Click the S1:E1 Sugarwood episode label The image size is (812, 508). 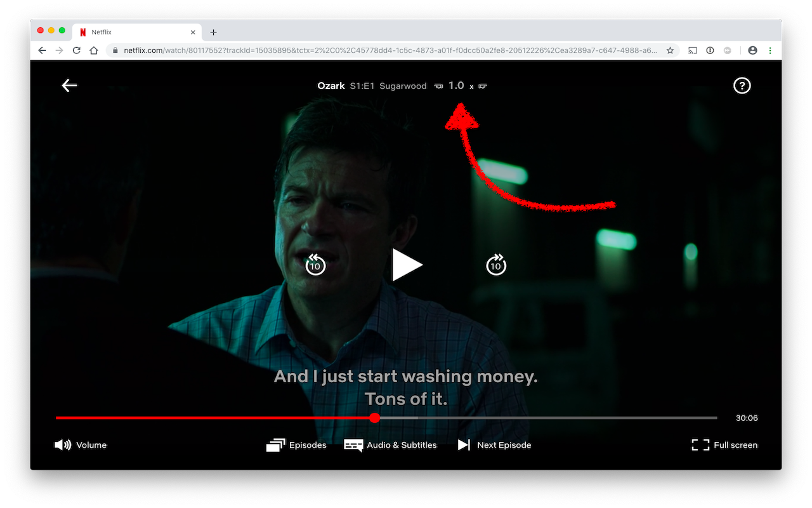pyautogui.click(x=388, y=86)
